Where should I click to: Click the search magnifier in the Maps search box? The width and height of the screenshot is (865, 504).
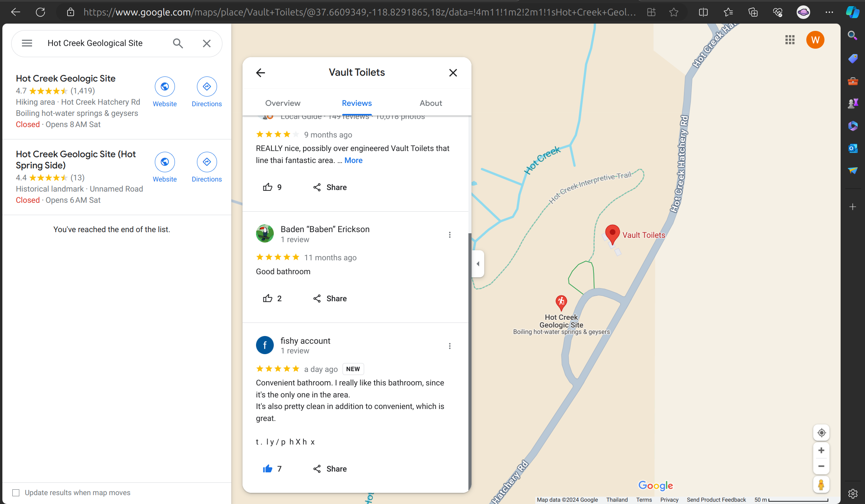click(x=178, y=43)
